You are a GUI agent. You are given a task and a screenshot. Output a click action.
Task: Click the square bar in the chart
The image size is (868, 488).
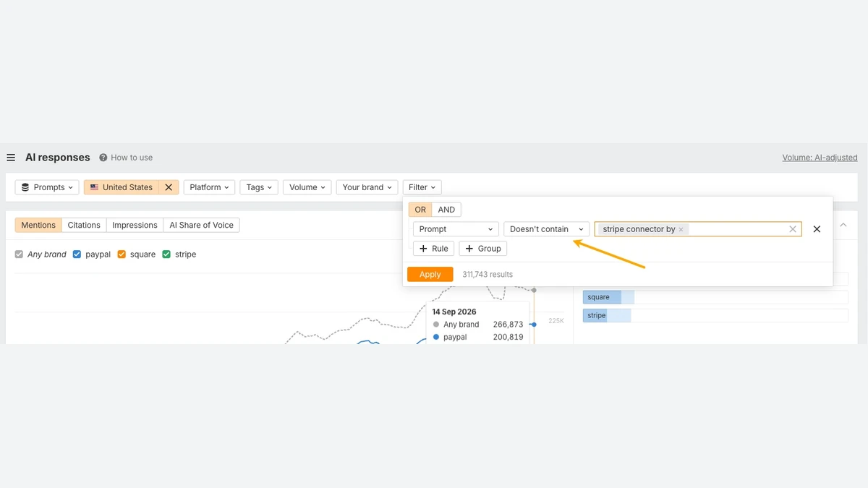click(x=608, y=297)
